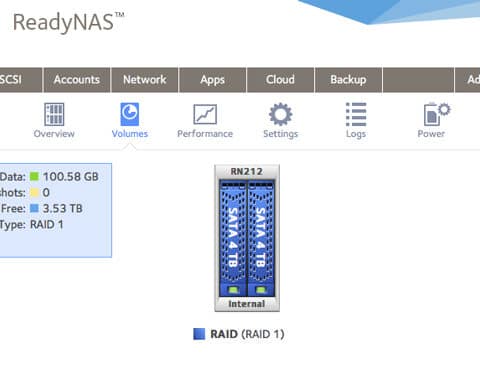Image resolution: width=480 pixels, height=372 pixels.
Task: Click the Type: RAID 1 text
Action: (x=31, y=225)
